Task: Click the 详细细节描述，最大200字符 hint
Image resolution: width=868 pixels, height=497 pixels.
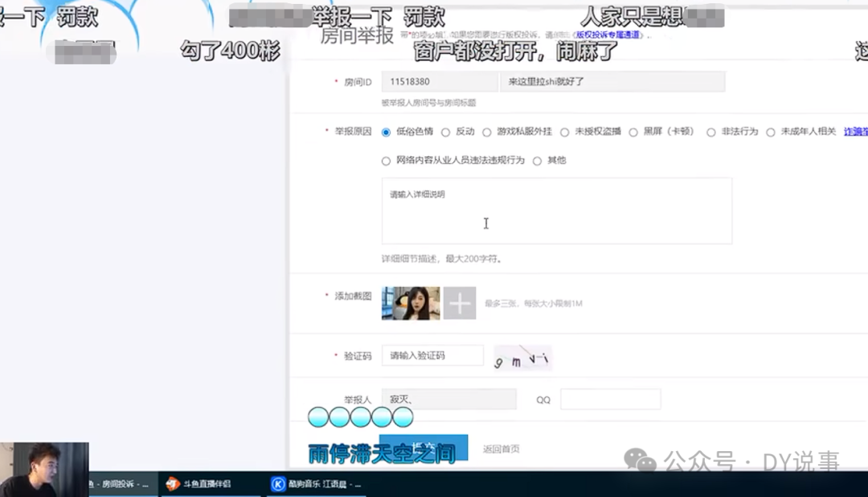Action: click(x=442, y=259)
